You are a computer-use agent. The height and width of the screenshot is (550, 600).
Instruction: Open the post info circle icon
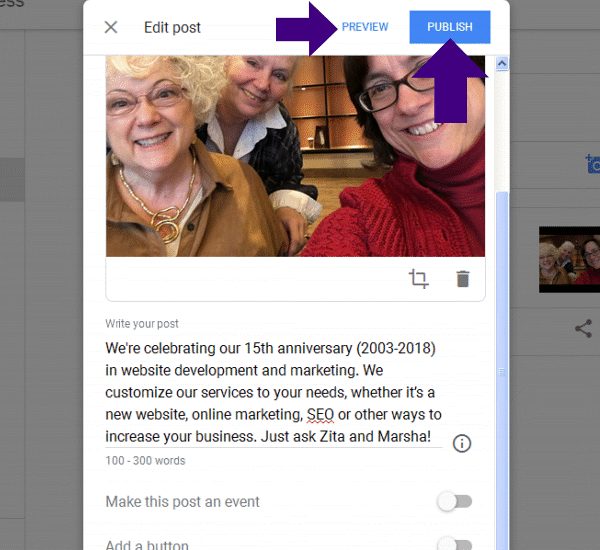462,443
